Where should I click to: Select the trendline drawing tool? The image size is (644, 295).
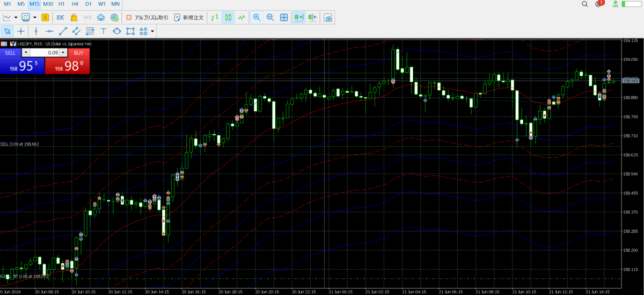(x=63, y=31)
